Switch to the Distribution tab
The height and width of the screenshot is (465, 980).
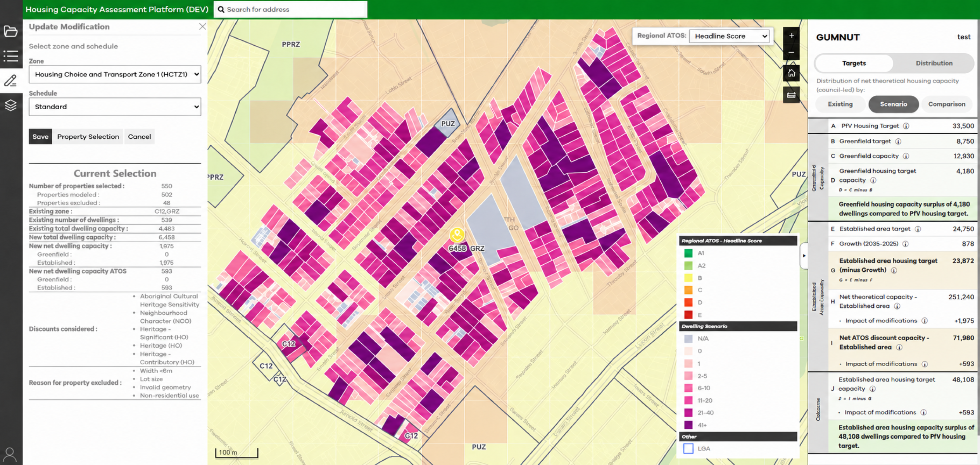[x=934, y=63]
